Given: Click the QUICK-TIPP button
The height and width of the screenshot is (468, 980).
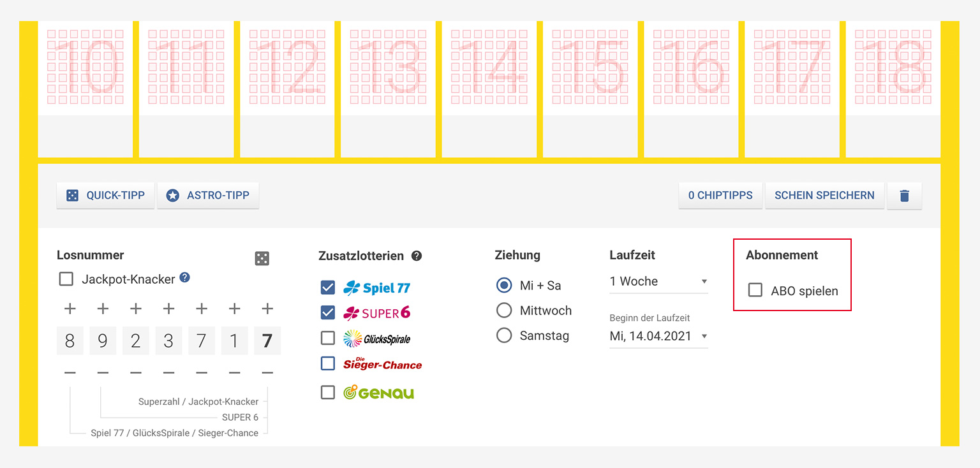Looking at the screenshot, I should [106, 196].
